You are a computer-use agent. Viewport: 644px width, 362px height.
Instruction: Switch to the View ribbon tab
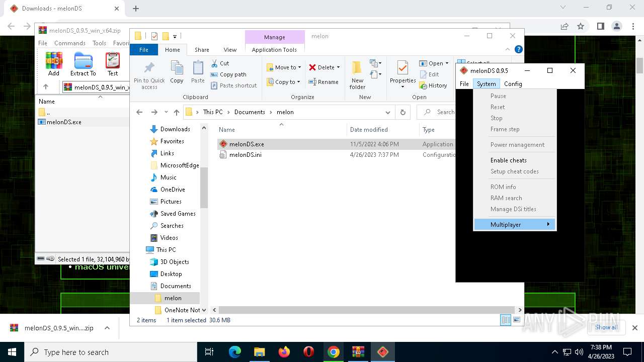click(x=230, y=50)
